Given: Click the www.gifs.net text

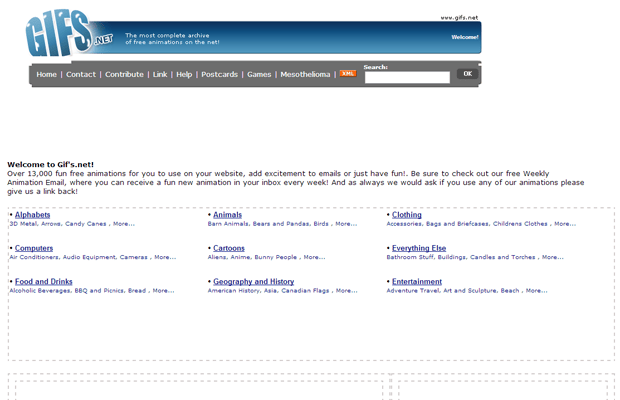Looking at the screenshot, I should (459, 18).
